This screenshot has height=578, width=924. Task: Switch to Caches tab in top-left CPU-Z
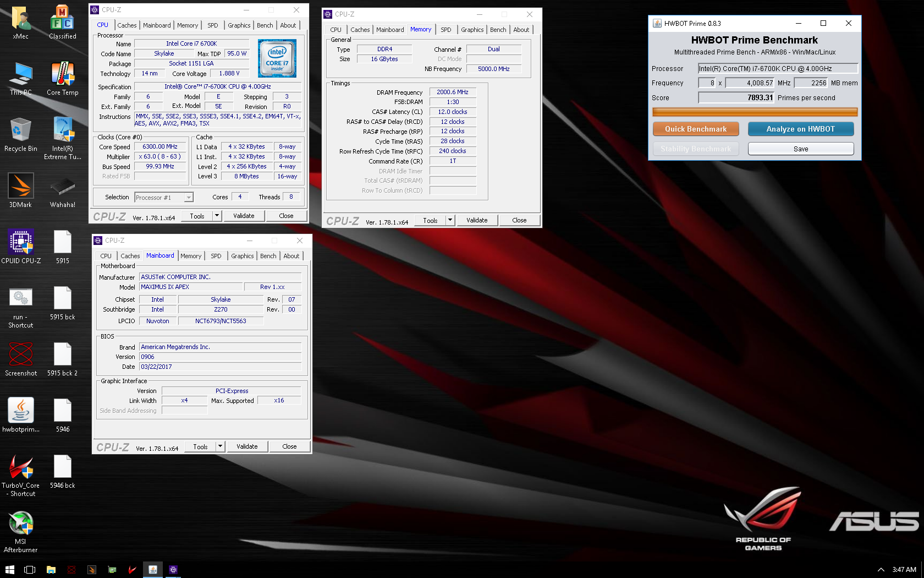127,25
